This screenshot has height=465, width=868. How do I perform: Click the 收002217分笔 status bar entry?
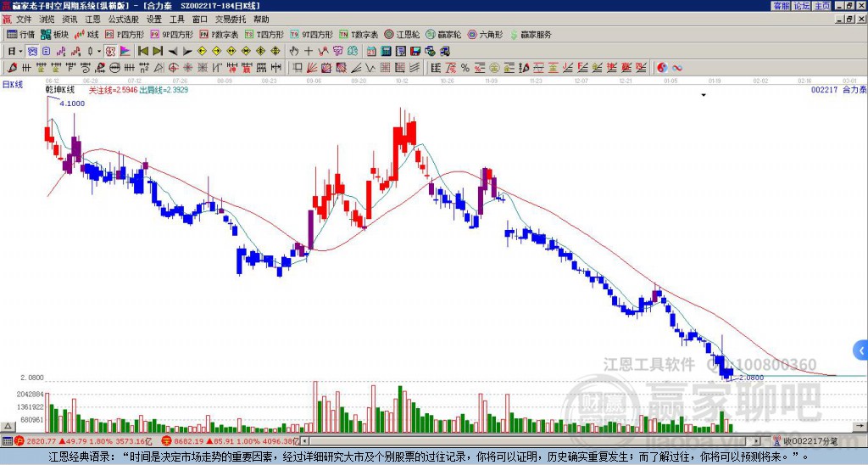tap(805, 441)
